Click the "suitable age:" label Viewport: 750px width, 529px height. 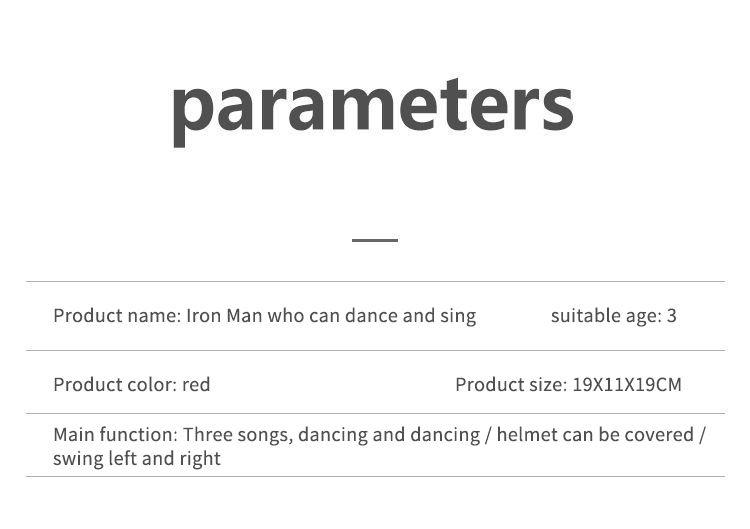[x=605, y=316]
